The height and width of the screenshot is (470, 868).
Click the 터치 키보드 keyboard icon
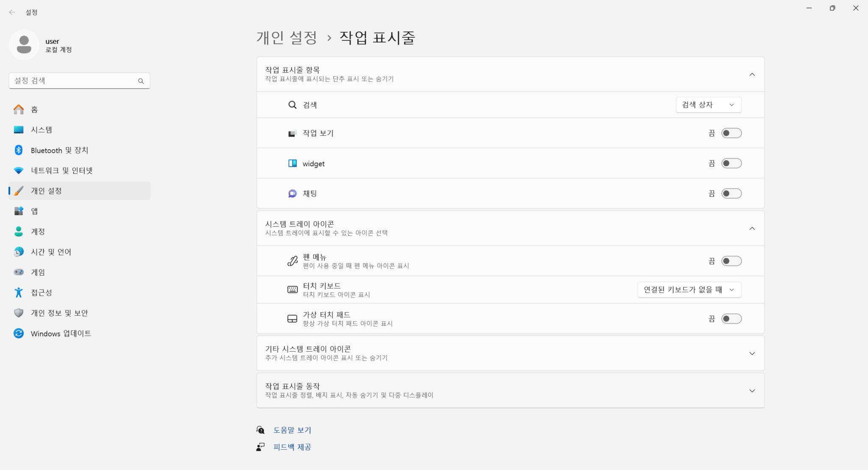292,290
